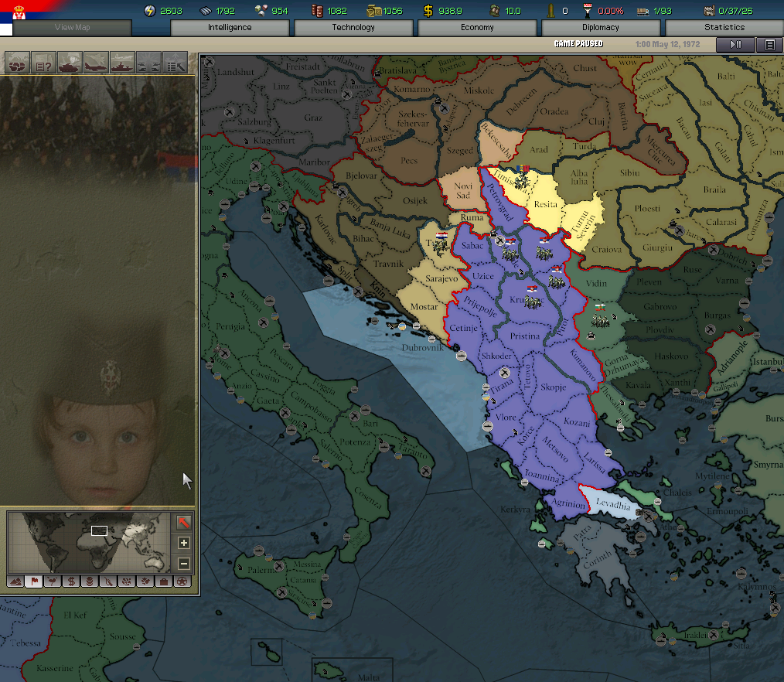The height and width of the screenshot is (682, 784).
Task: Switch to terrain map mode
Action: pyautogui.click(x=15, y=581)
